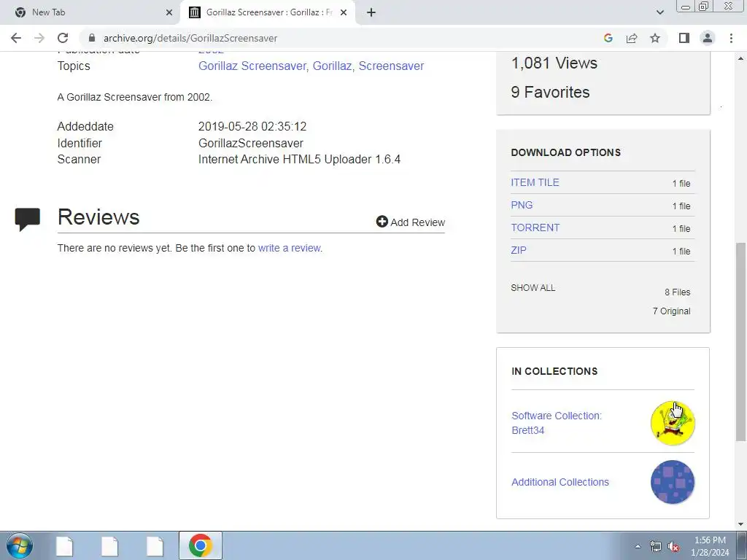Open the browser side panel icon
Viewport: 747px width, 560px height.
[x=684, y=38]
